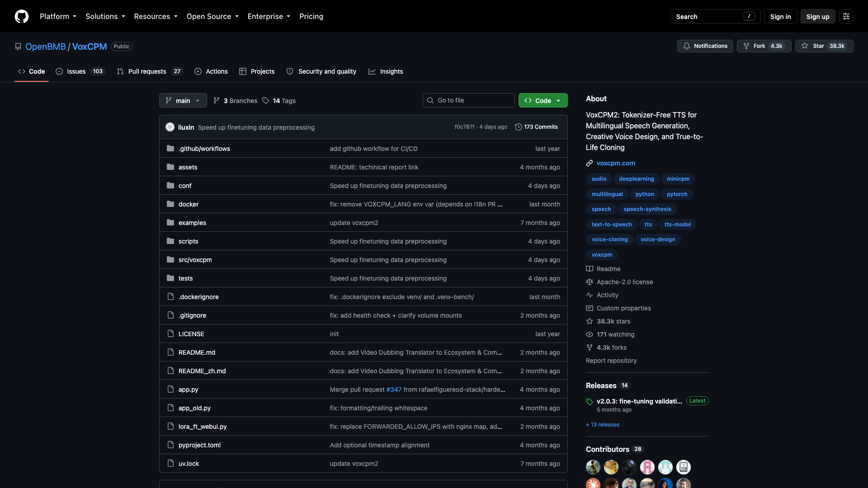The height and width of the screenshot is (488, 868).
Task: Open the src/voxcpm folder
Action: [195, 260]
